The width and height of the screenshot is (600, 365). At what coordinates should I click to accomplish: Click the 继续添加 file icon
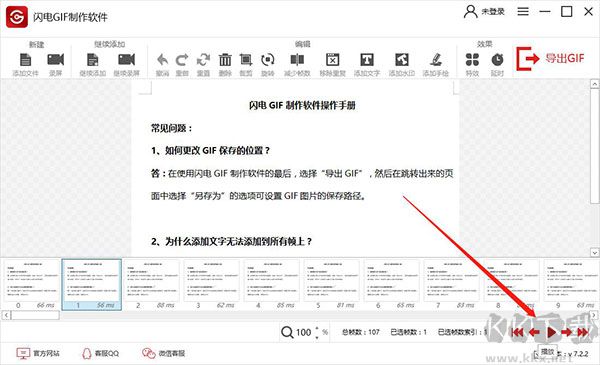click(93, 60)
